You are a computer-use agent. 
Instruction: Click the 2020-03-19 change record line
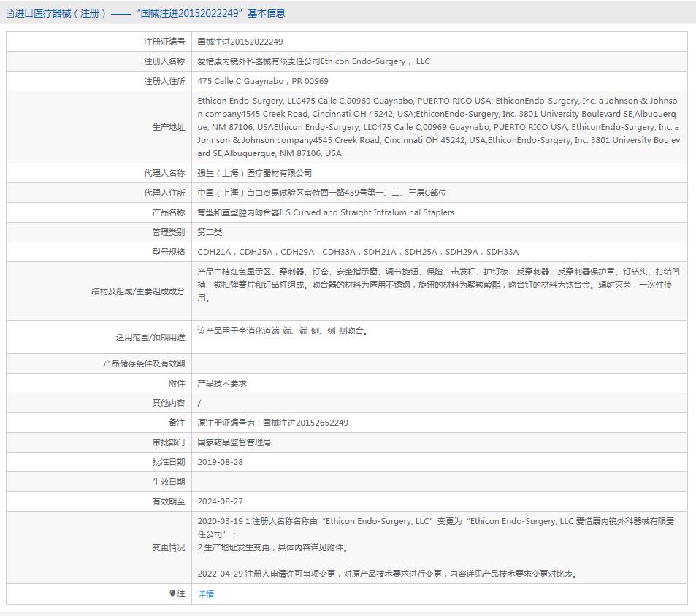[436, 528]
